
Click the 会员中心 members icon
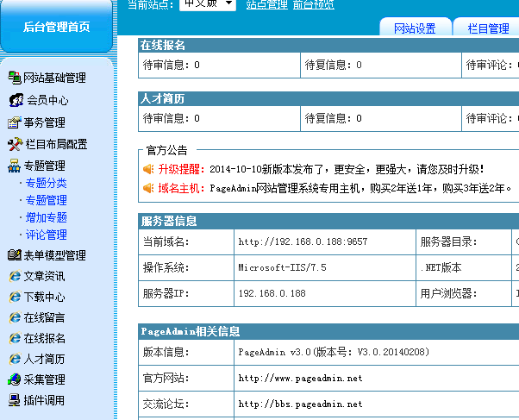pyautogui.click(x=15, y=100)
